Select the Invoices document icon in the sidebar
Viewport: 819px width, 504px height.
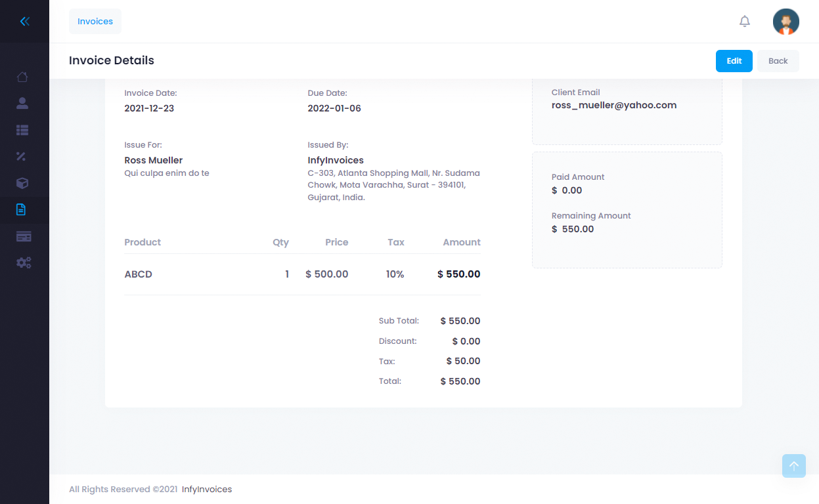[21, 210]
